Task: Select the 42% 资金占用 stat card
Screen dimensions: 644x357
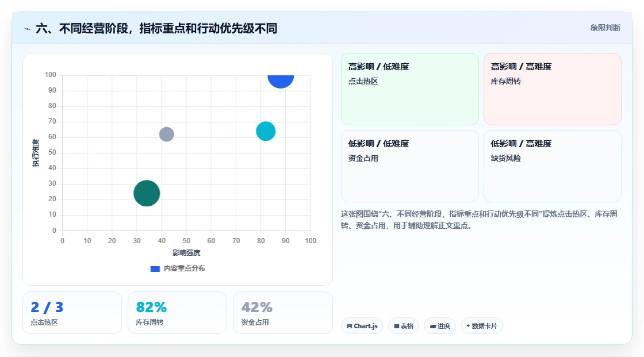Action: (x=282, y=313)
